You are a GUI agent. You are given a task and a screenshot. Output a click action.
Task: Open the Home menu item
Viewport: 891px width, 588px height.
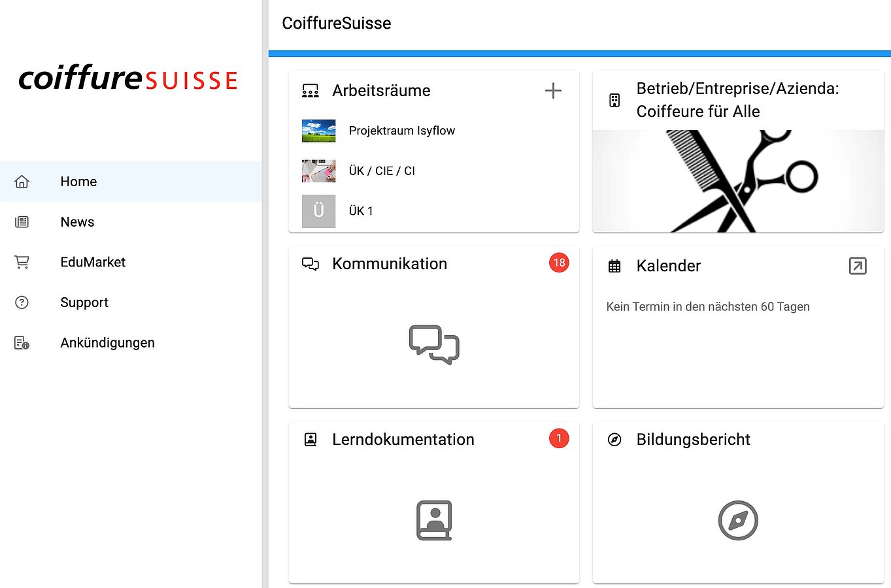(x=78, y=182)
